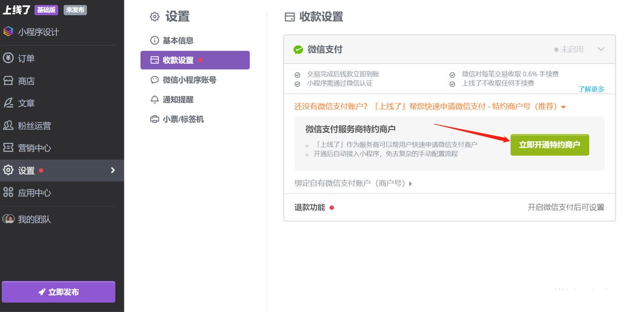
Task: Select the 通知提醒 bell icon
Action: coord(153,99)
